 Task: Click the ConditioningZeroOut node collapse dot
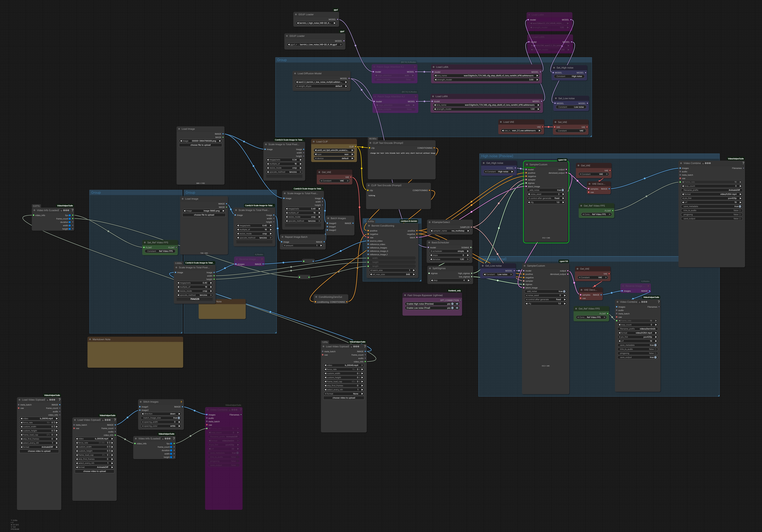[x=316, y=297]
